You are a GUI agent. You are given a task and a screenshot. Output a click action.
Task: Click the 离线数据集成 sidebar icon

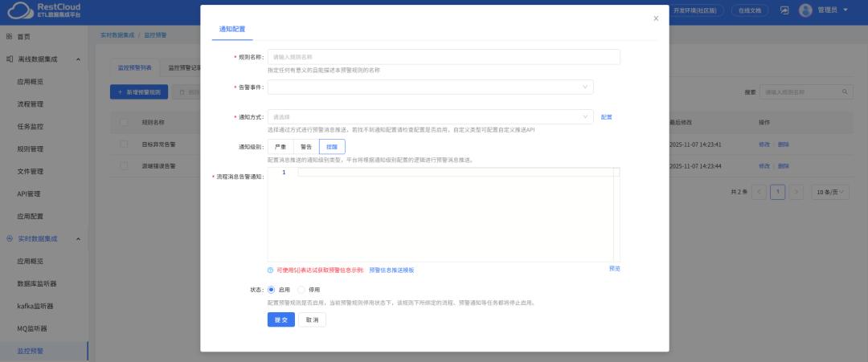click(x=9, y=59)
